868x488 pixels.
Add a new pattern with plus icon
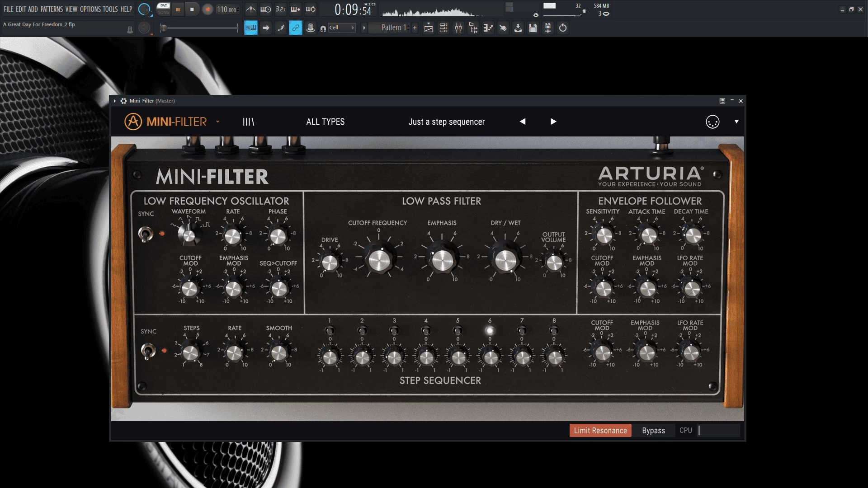[x=415, y=28]
